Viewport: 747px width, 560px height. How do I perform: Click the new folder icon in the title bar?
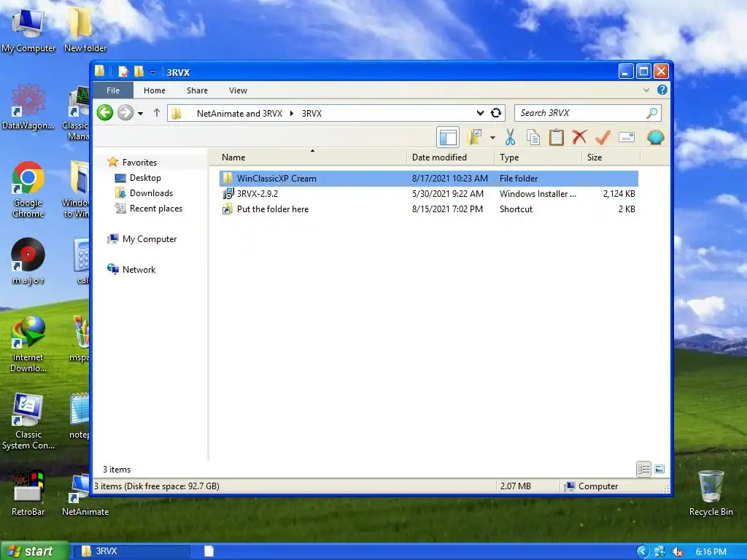coord(139,72)
